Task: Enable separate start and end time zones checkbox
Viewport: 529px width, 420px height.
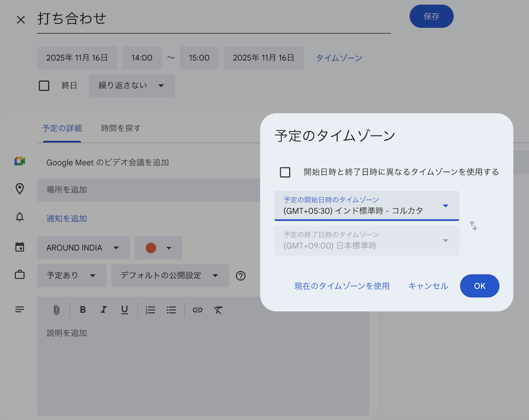Action: (x=285, y=172)
